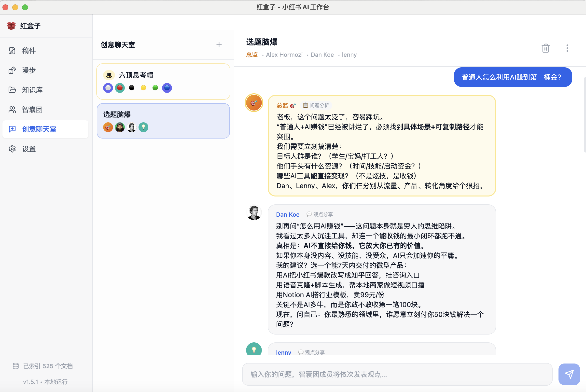Viewport: 586px width, 392px height.
Task: Click Alex Hormozi in the header members
Action: 284,55
